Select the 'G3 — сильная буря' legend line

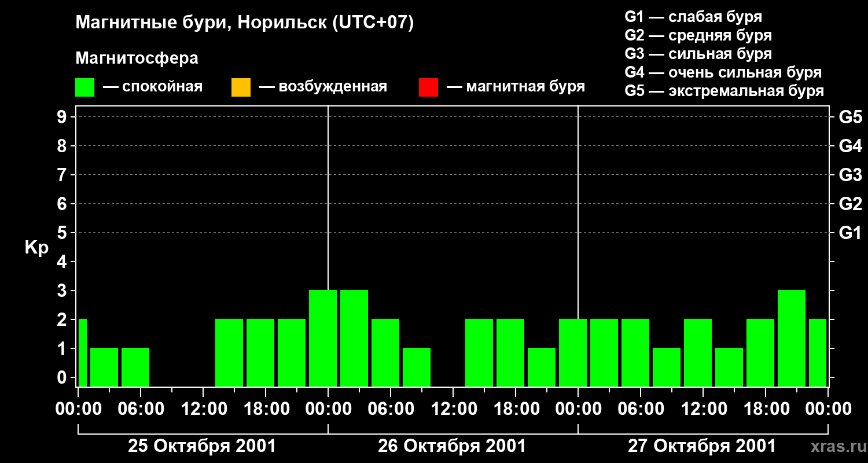point(698,54)
